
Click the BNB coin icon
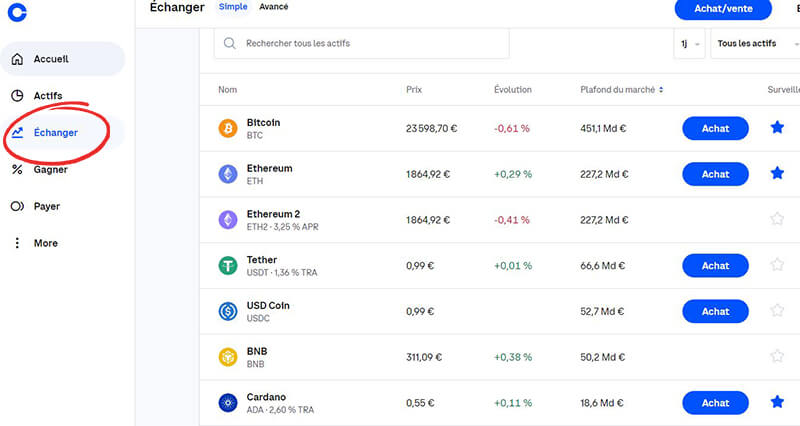(x=228, y=357)
